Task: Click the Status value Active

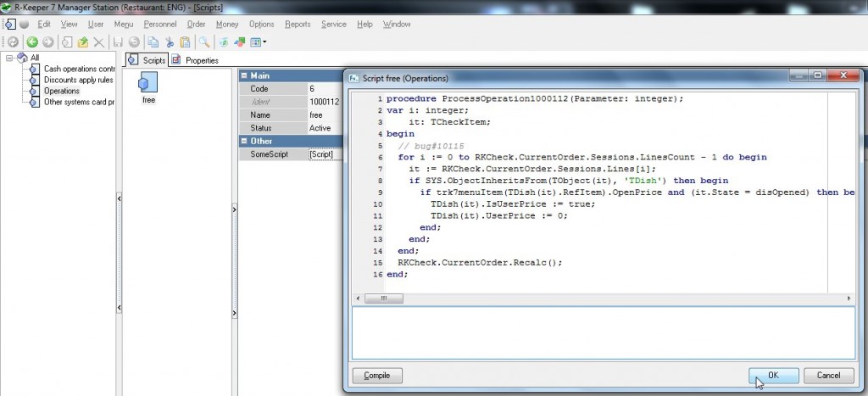Action: (325, 128)
